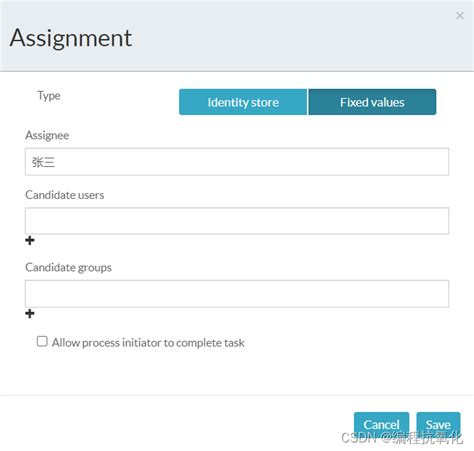Select the 张三 text in Assignee
The width and height of the screenshot is (474, 451).
click(43, 162)
